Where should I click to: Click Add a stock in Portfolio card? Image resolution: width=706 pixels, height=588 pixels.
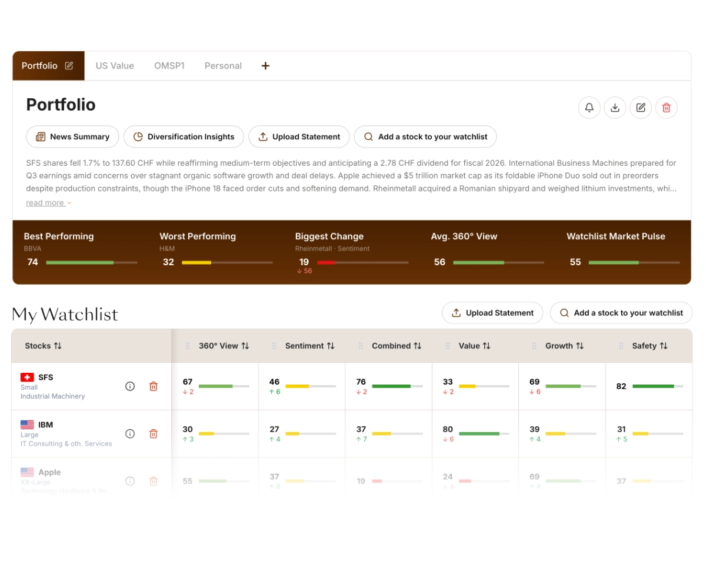point(425,136)
